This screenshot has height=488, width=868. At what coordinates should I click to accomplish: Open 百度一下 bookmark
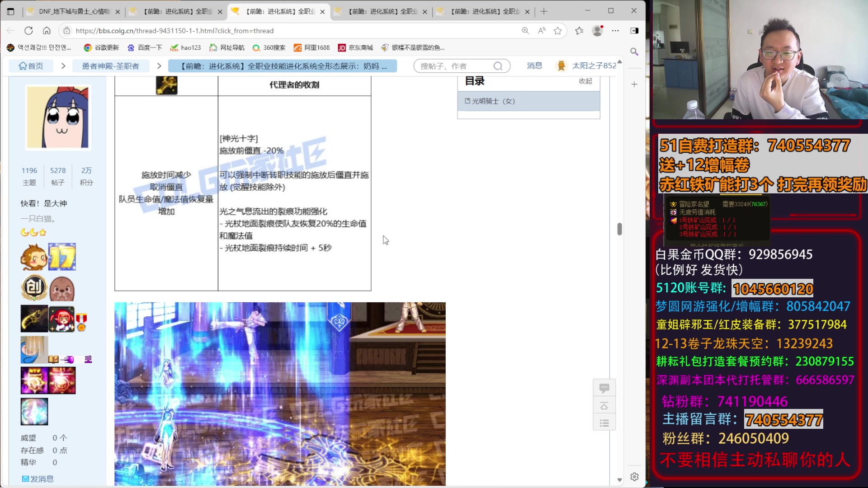coord(145,47)
